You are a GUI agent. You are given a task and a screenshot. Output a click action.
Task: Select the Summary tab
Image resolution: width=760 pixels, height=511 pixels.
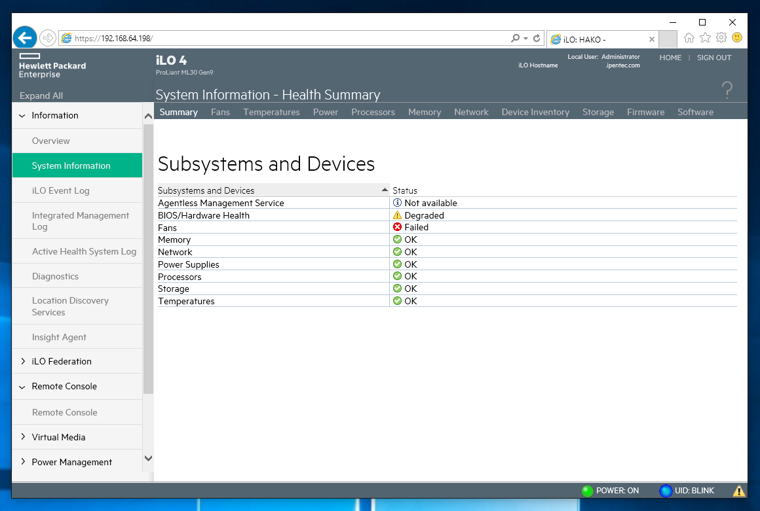tap(178, 112)
